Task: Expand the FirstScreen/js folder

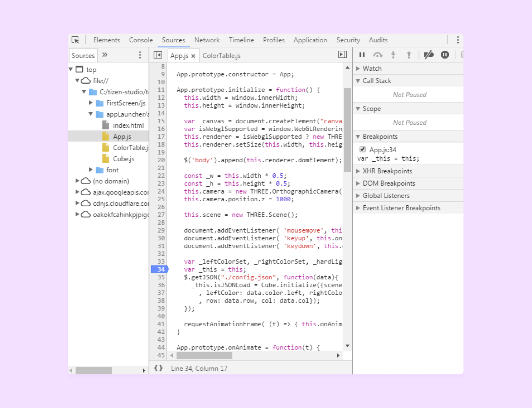Action: [91, 103]
